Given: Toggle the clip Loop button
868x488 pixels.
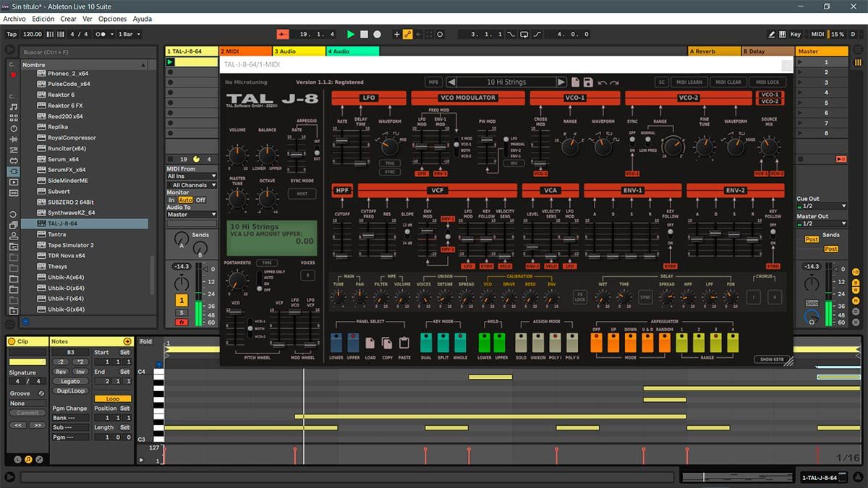Looking at the screenshot, I should pos(113,398).
